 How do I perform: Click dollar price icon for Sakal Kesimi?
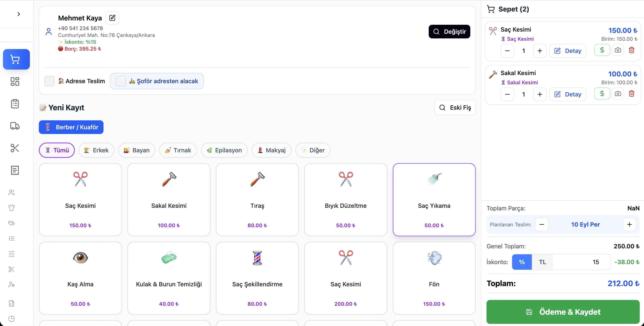pyautogui.click(x=602, y=93)
